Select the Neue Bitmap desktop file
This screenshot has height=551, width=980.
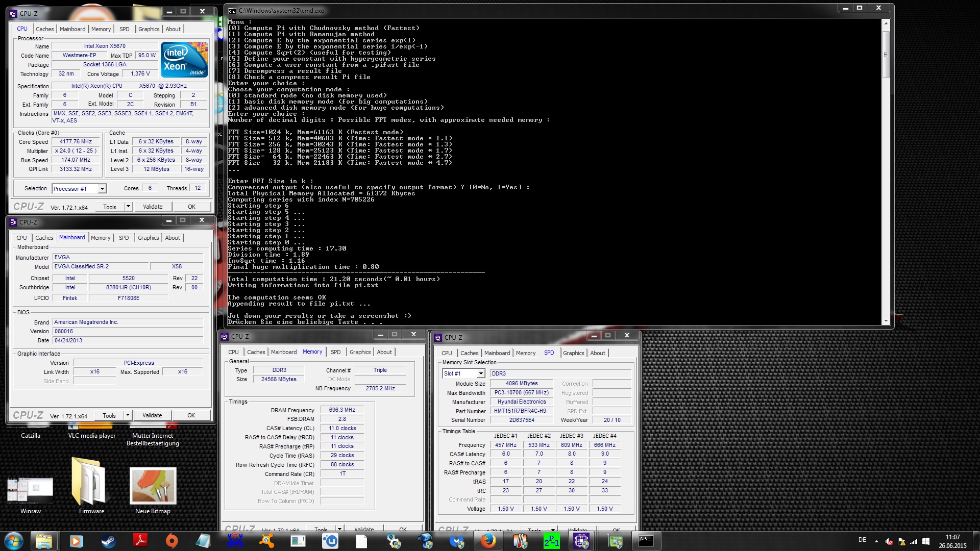click(x=153, y=490)
